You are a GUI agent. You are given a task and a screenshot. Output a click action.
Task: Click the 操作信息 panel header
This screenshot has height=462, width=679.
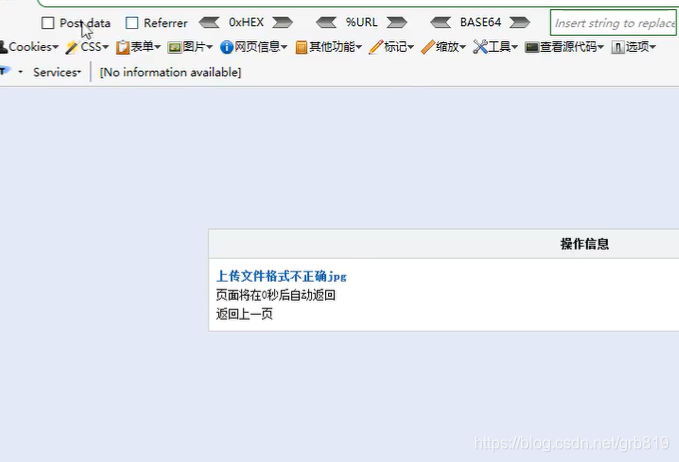click(x=585, y=244)
